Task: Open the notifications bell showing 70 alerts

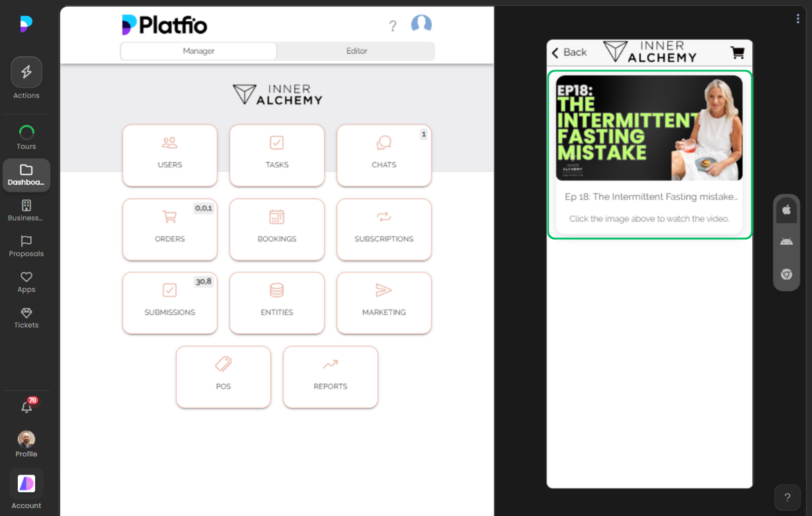Action: click(x=26, y=406)
